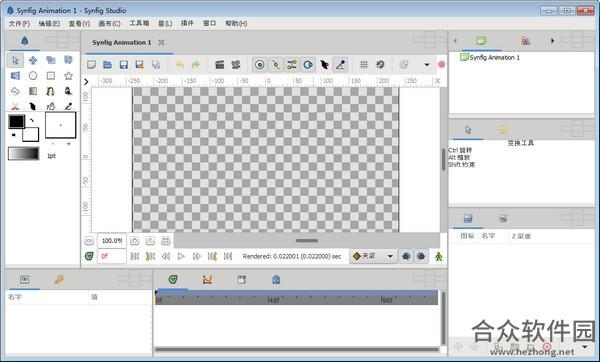600x362 pixels.
Task: Open the 帮助(H) menu
Action: pyautogui.click(x=236, y=24)
